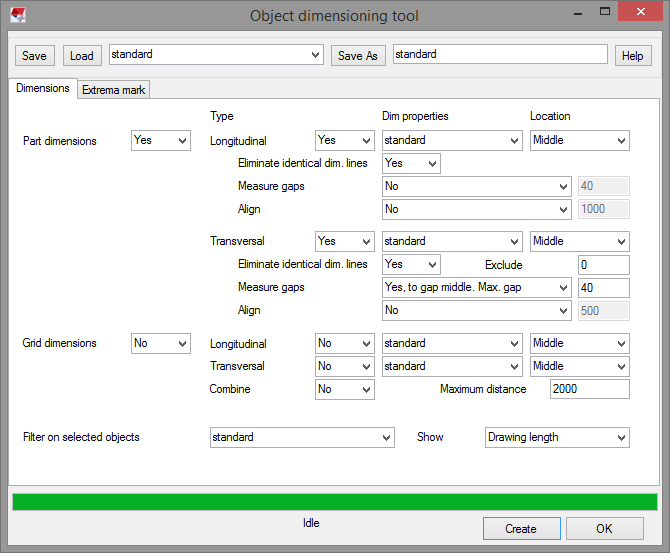Click the Part dimensions label
The width and height of the screenshot is (670, 553).
[60, 141]
